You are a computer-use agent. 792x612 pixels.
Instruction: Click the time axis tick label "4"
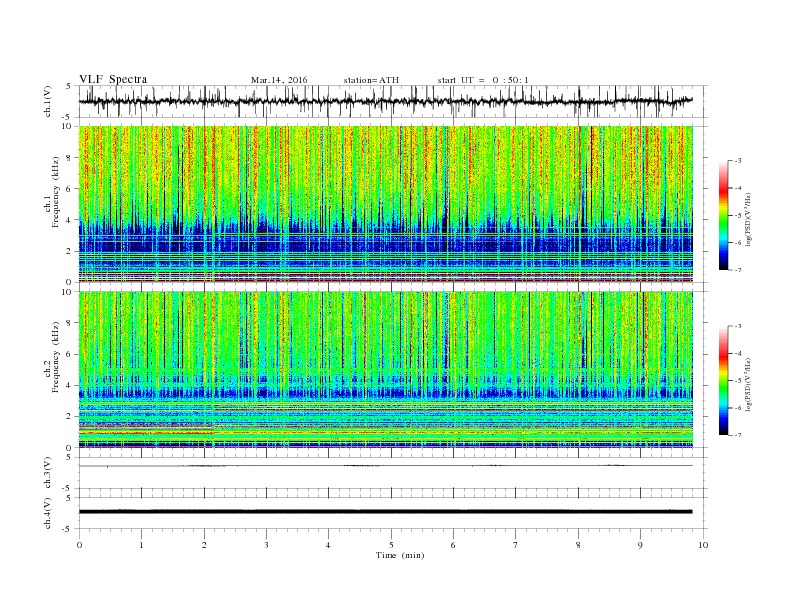[x=328, y=545]
